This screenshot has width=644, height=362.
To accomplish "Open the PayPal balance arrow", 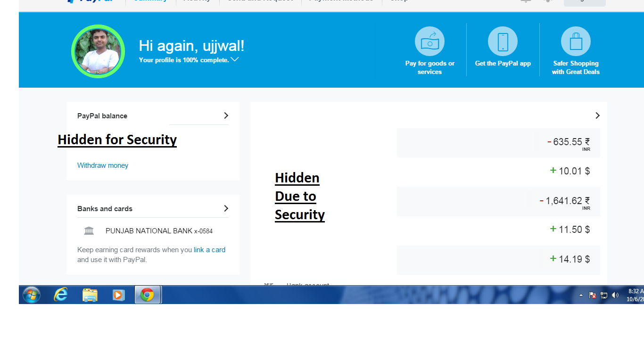I will 226,115.
